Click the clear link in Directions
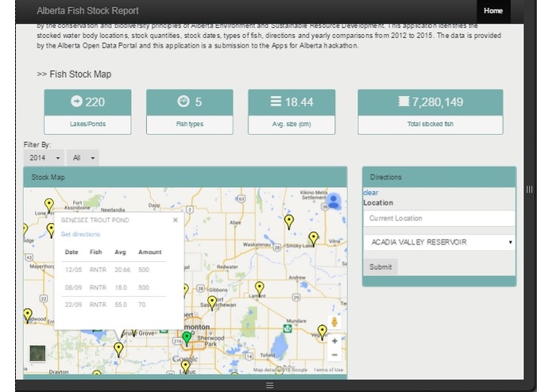 point(371,193)
